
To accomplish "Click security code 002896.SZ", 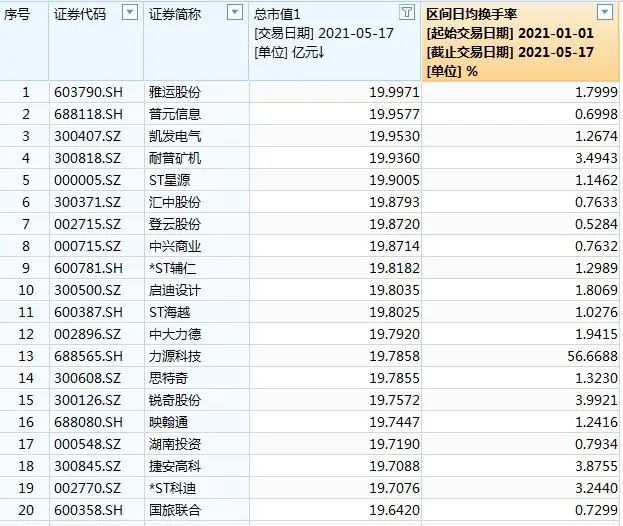I will (87, 334).
